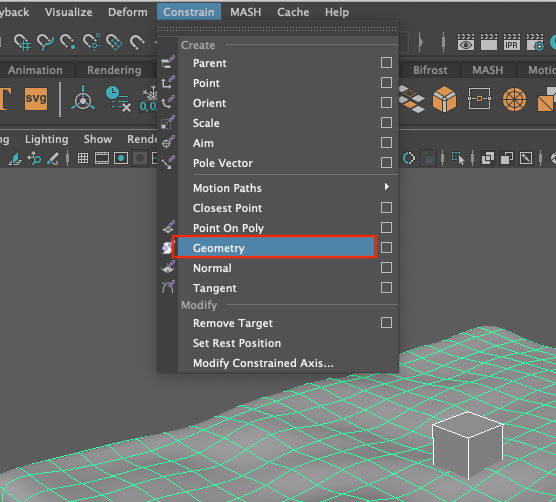The height and width of the screenshot is (502, 556).
Task: Open the Help menu
Action: pos(337,12)
